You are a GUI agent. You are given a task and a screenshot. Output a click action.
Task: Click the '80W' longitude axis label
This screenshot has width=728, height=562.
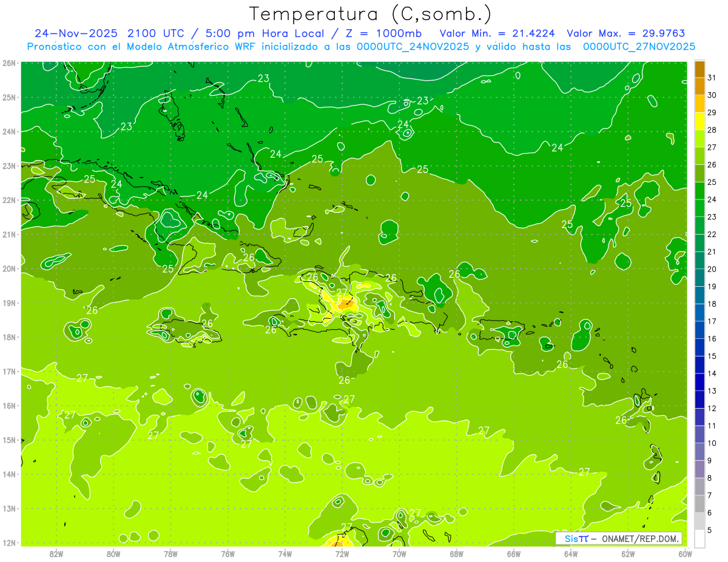(113, 554)
